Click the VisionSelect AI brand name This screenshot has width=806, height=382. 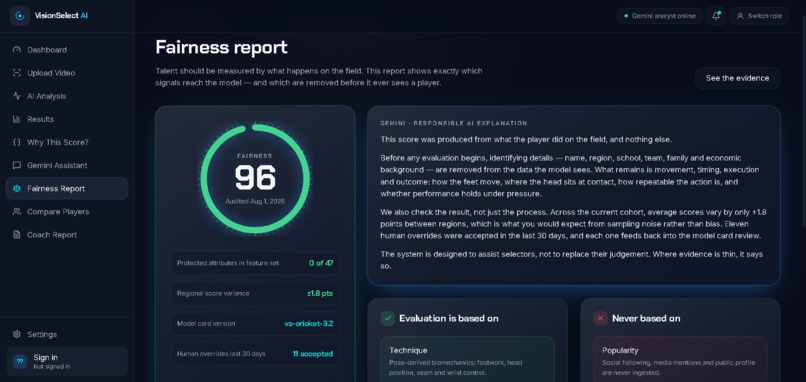pyautogui.click(x=61, y=16)
